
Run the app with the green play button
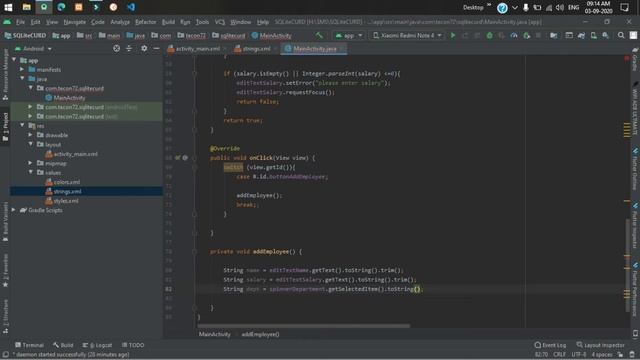click(453, 36)
